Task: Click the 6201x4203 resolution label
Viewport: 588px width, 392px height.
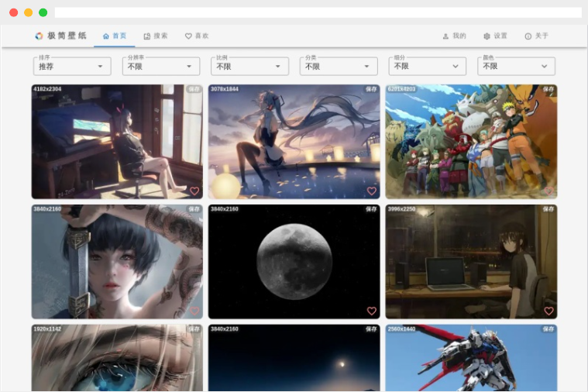Action: coord(401,89)
